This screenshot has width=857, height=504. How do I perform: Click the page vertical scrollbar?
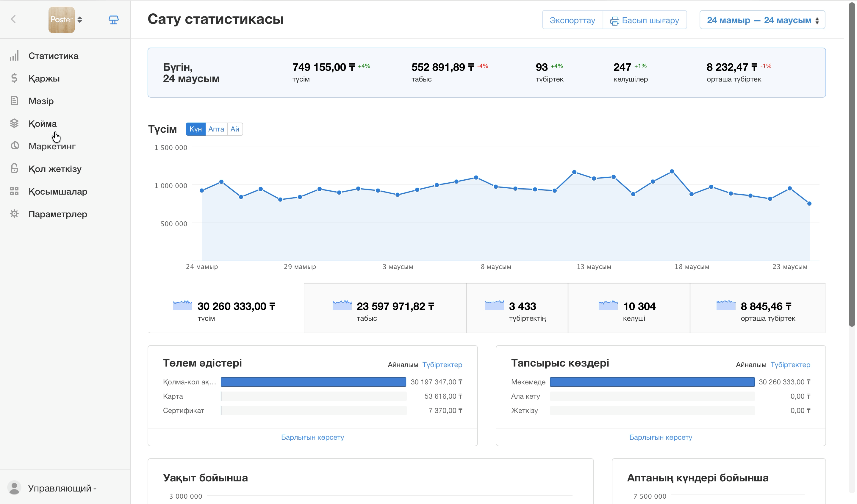click(x=852, y=163)
